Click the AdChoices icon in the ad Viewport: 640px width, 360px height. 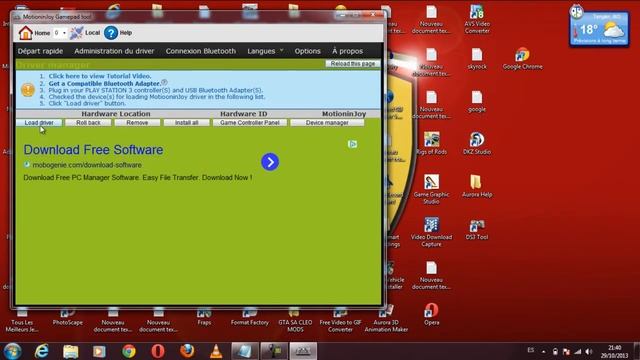[352, 144]
